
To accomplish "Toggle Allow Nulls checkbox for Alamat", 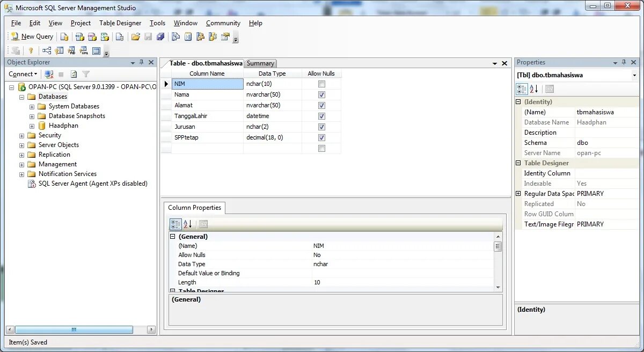I will point(321,105).
